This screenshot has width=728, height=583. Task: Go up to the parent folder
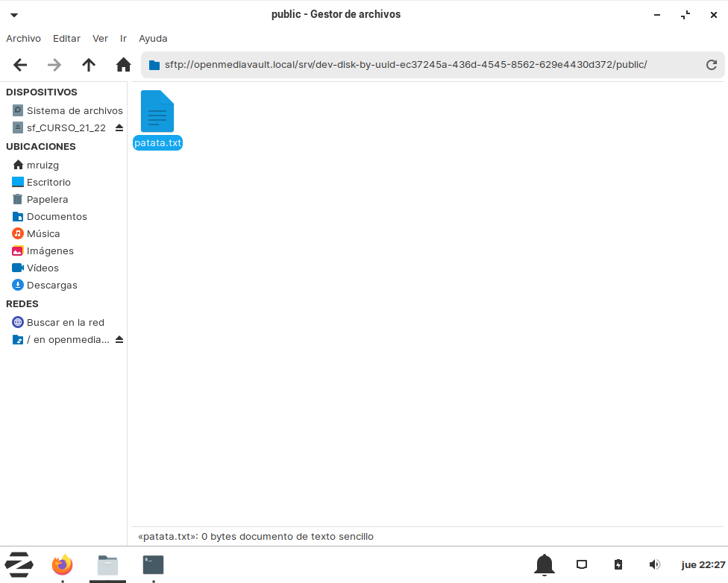click(89, 65)
